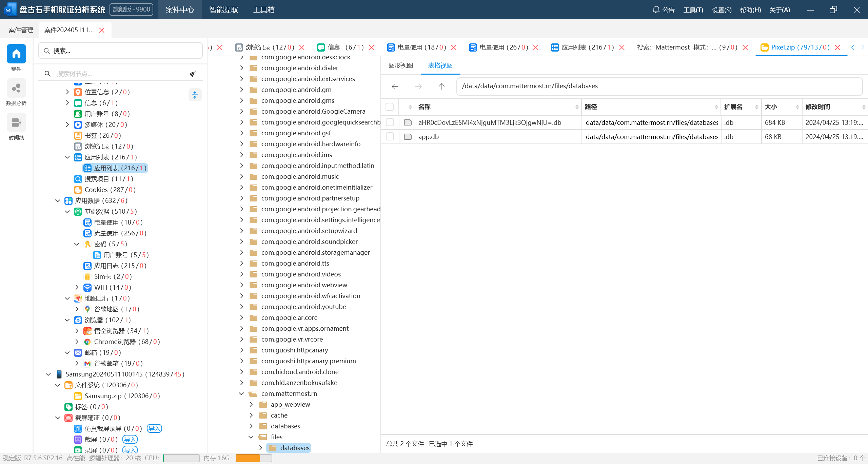Switch to 图形视图 tab
Screen dimensions: 868x464
pos(400,65)
